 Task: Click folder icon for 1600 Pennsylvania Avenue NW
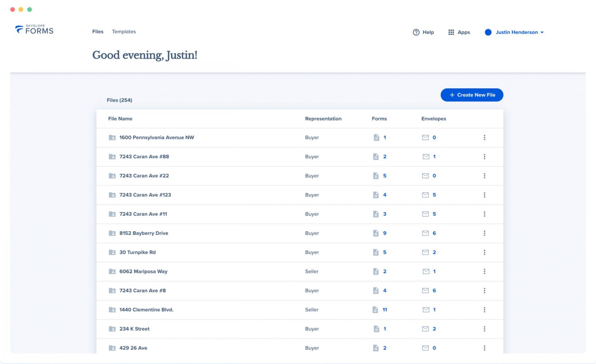(x=112, y=138)
